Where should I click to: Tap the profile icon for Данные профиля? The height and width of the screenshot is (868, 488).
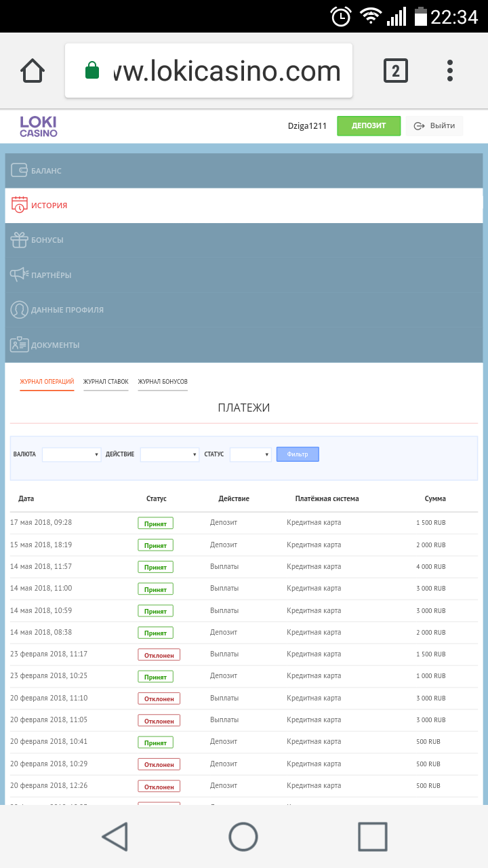coord(19,310)
